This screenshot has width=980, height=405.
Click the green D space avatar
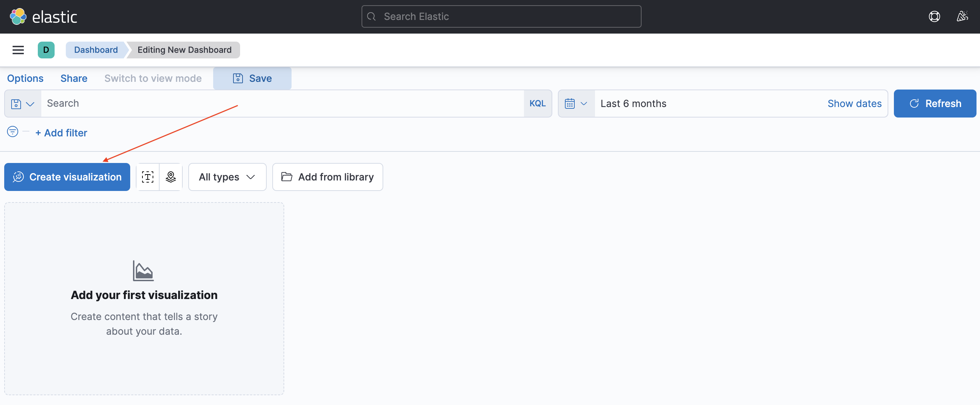click(46, 50)
